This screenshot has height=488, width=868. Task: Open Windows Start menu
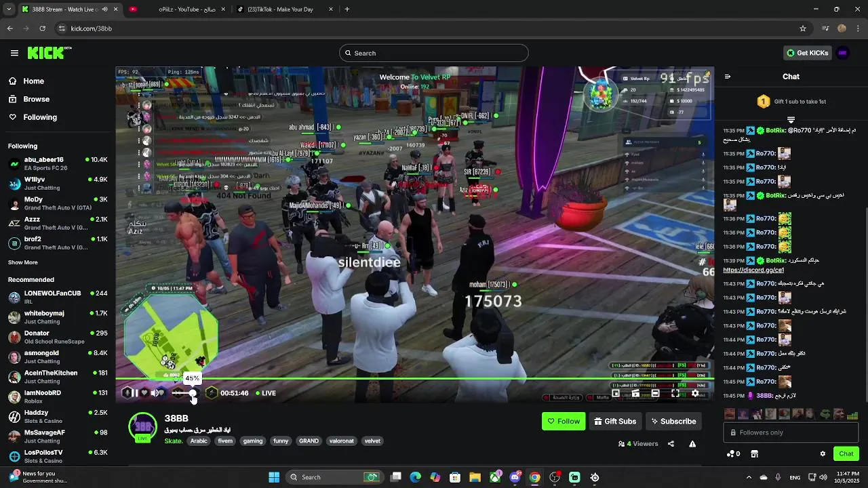[274, 477]
